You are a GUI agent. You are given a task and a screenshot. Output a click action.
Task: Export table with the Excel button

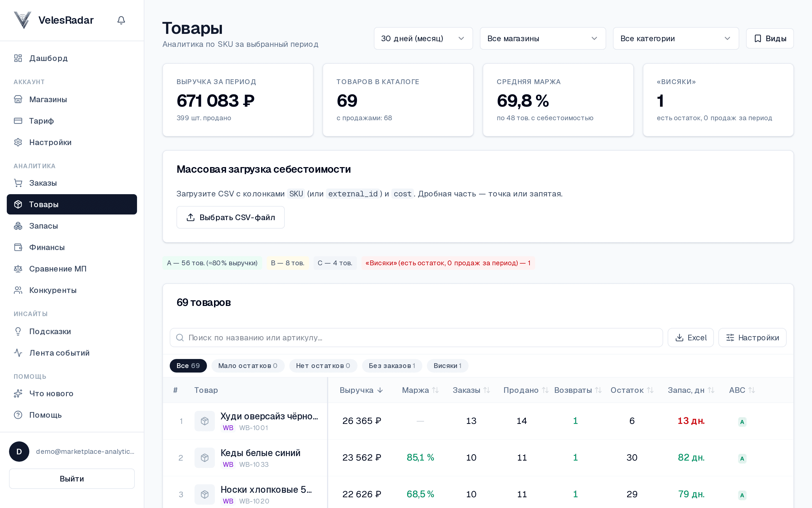point(690,338)
